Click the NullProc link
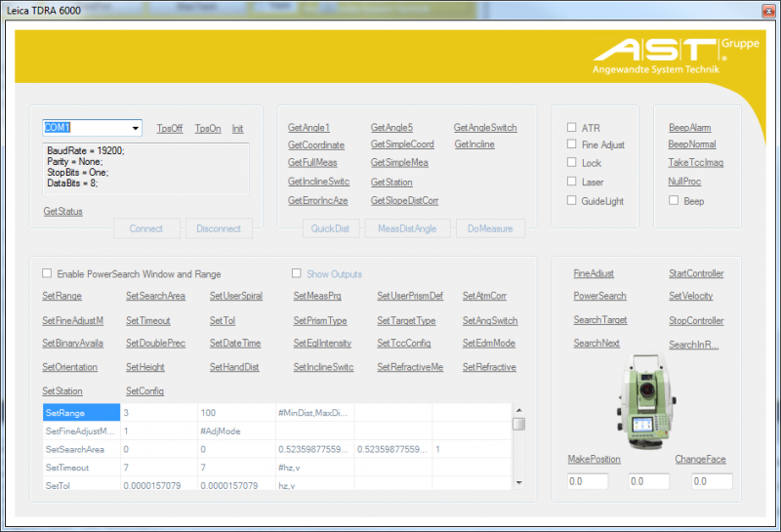The image size is (781, 532). tap(684, 182)
